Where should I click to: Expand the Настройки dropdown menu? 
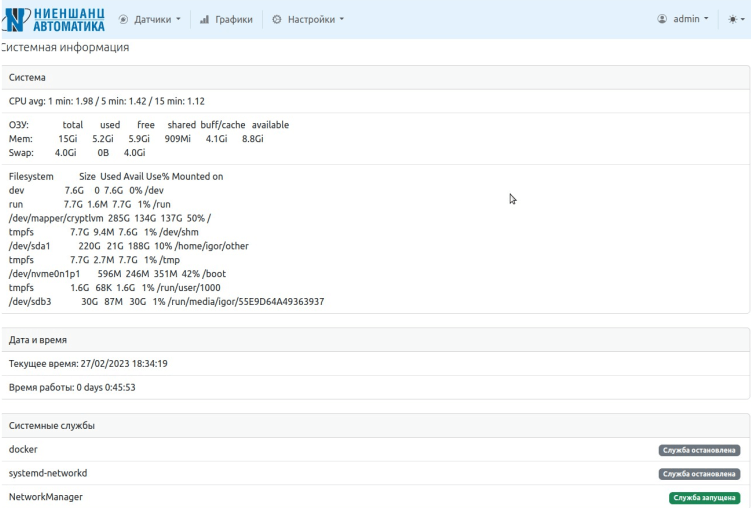click(313, 19)
